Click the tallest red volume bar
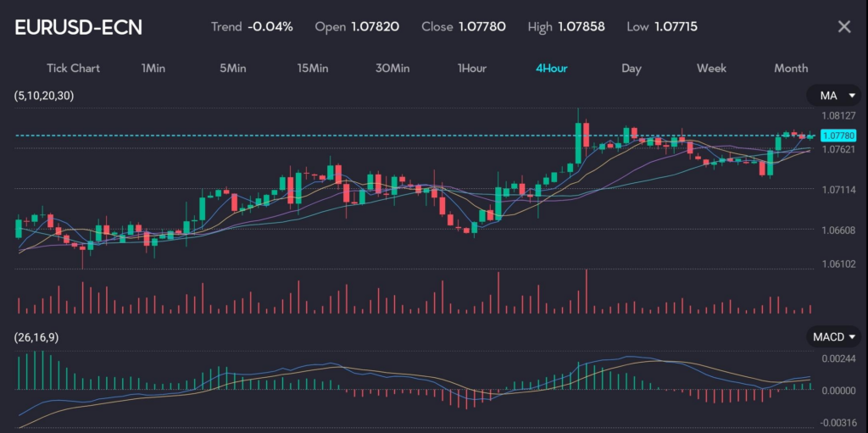868x433 pixels. (586, 292)
